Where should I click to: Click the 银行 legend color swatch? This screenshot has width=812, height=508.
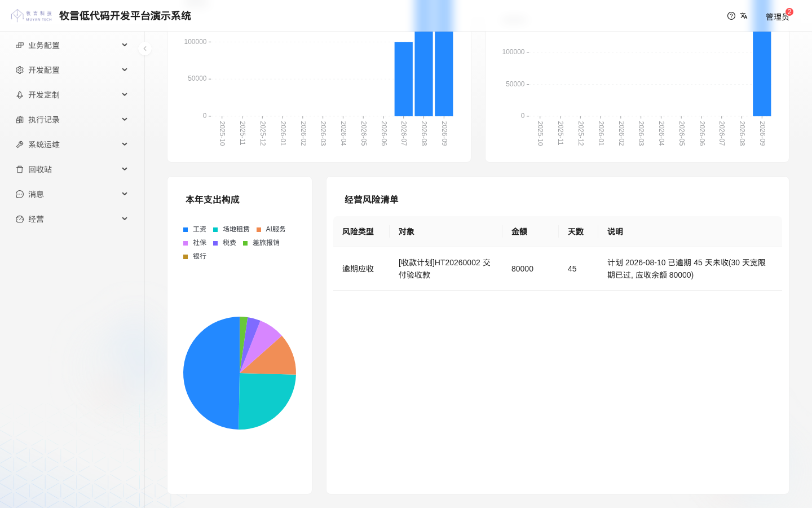coord(186,257)
